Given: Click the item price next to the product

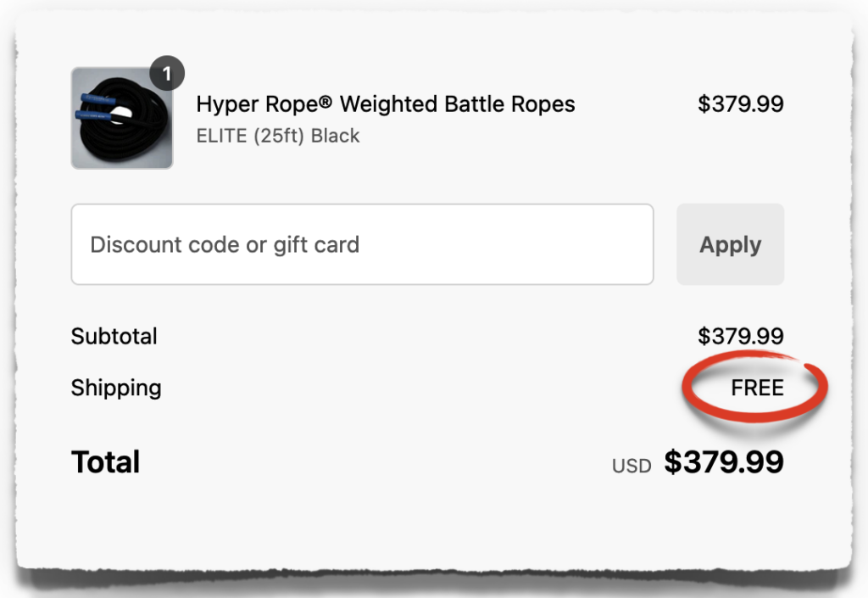Looking at the screenshot, I should (x=741, y=104).
